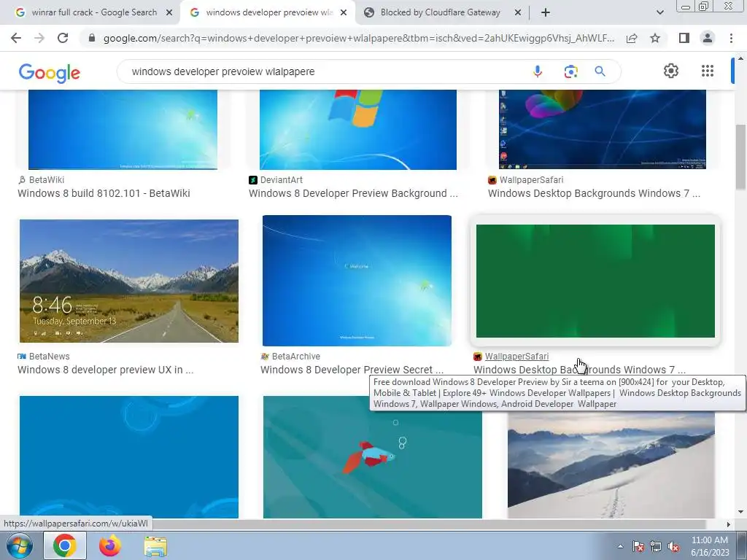Screen dimensions: 747x560
Task: Close the windows developer preview tab
Action: 344,12
